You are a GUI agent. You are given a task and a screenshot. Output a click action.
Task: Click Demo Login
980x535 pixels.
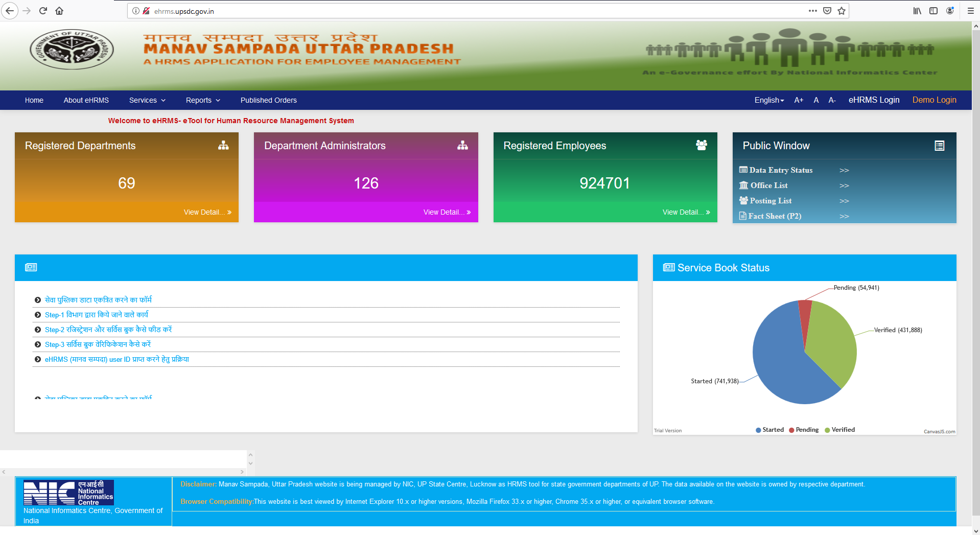(x=934, y=100)
